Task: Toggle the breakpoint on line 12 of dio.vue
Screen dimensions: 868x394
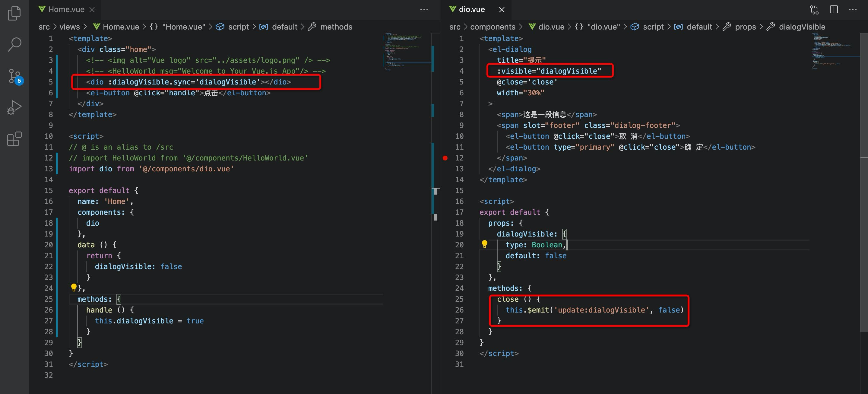Action: pyautogui.click(x=445, y=158)
